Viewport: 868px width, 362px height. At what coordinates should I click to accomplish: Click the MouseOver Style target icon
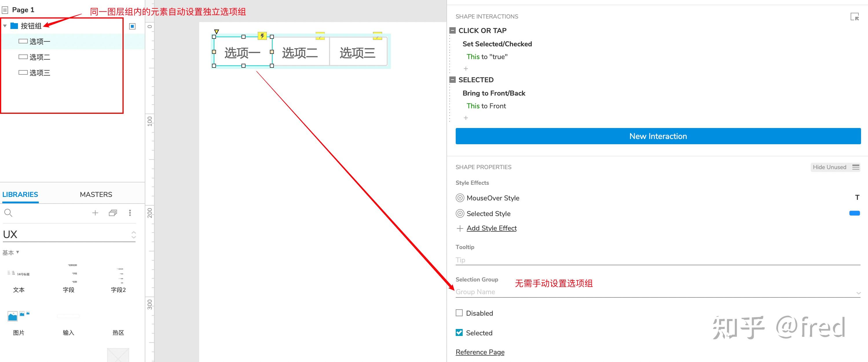(x=459, y=198)
